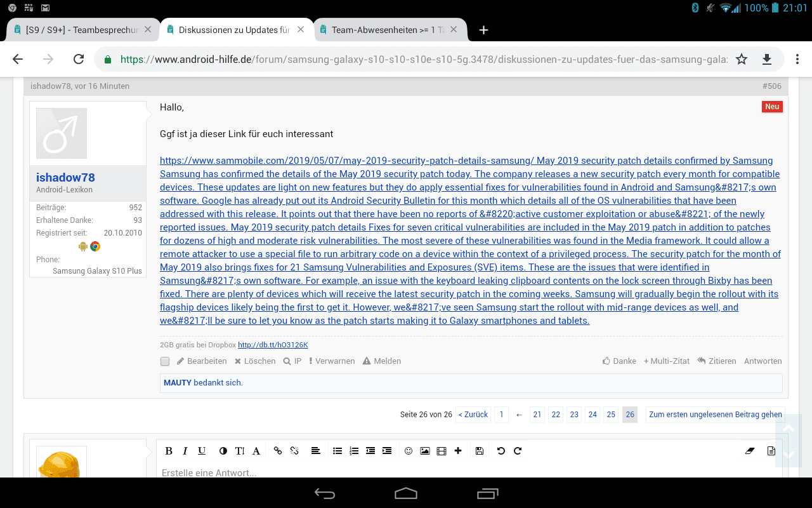Click the outdent icon
The height and width of the screenshot is (508, 812).
tap(370, 451)
